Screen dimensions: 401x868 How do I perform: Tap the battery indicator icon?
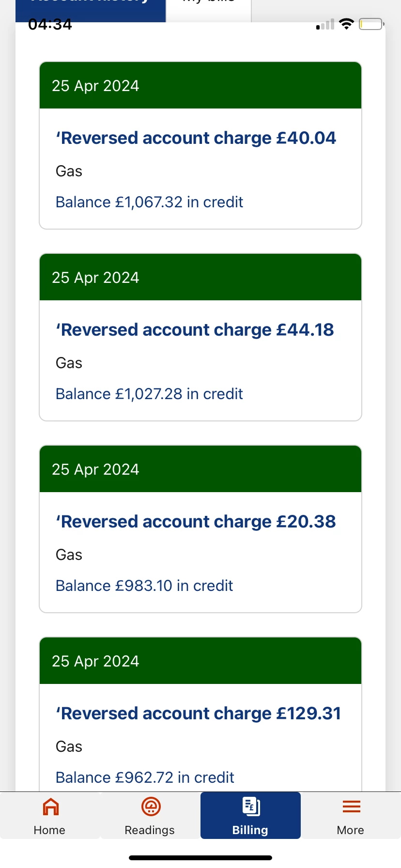(371, 24)
